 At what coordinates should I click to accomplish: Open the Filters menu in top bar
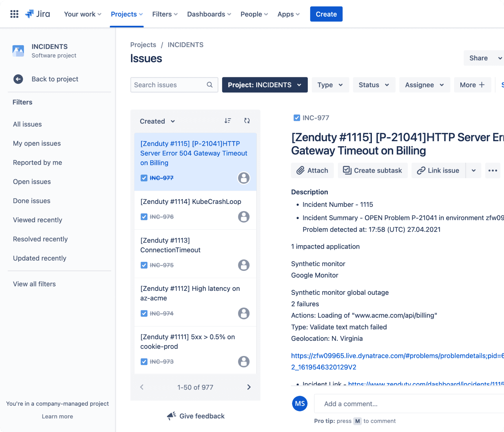(165, 14)
